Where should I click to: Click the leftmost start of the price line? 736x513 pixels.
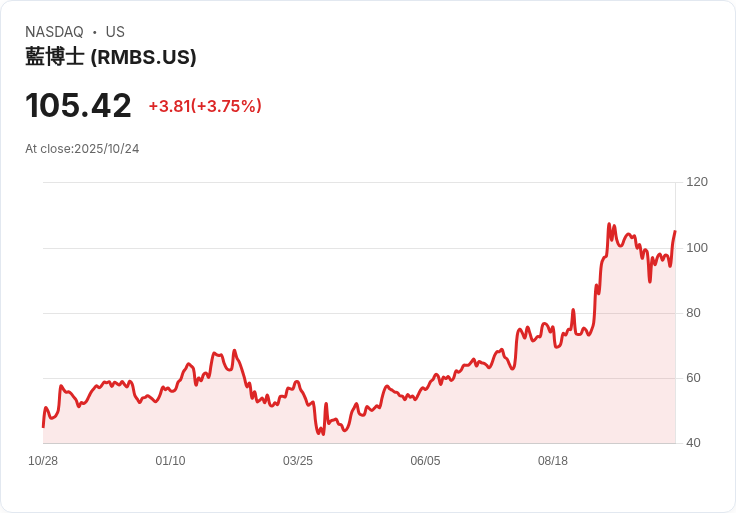coord(43,427)
